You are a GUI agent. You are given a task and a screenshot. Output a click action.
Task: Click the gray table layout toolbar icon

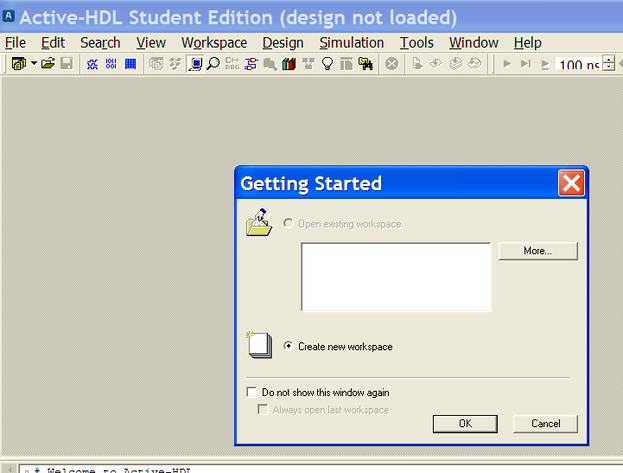point(346,64)
